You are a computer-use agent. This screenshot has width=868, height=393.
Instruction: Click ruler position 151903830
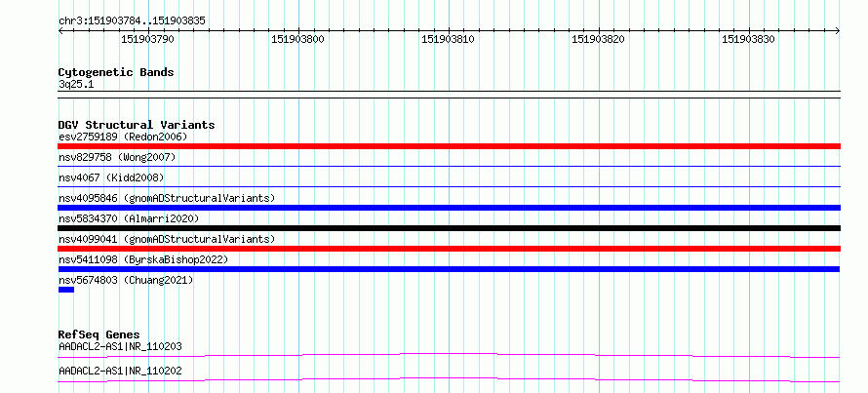tap(748, 39)
